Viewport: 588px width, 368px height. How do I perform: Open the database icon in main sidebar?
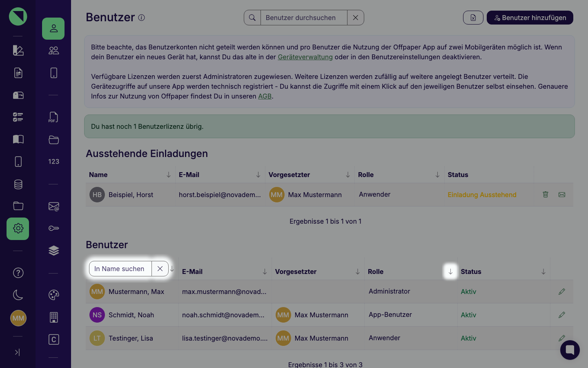coord(18,184)
